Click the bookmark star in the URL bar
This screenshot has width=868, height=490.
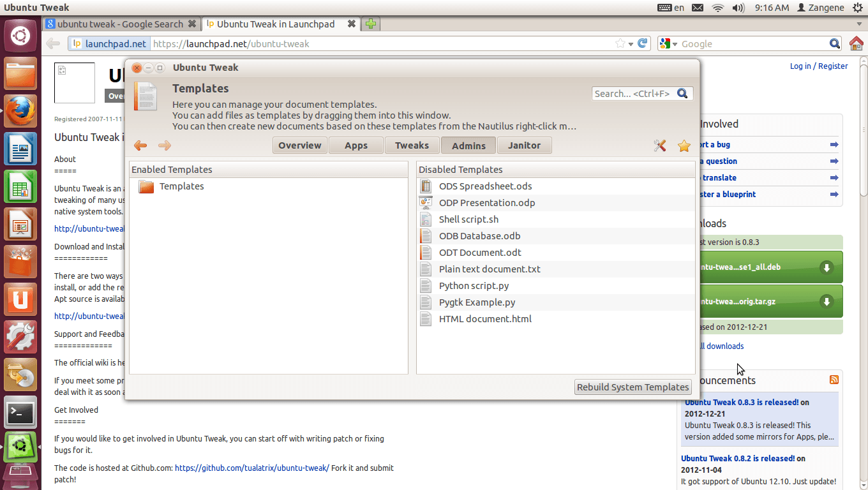click(620, 43)
